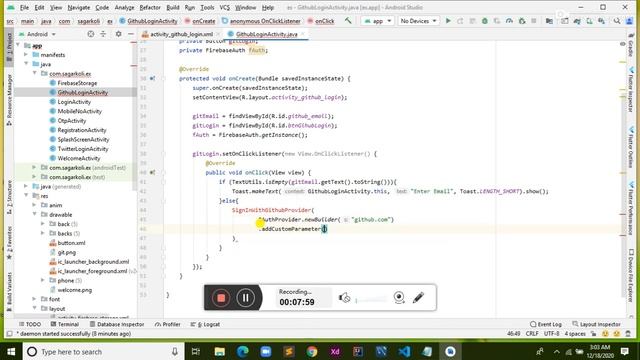Open the Database Inspector tool window
This screenshot has height=360, width=640.
click(x=117, y=324)
